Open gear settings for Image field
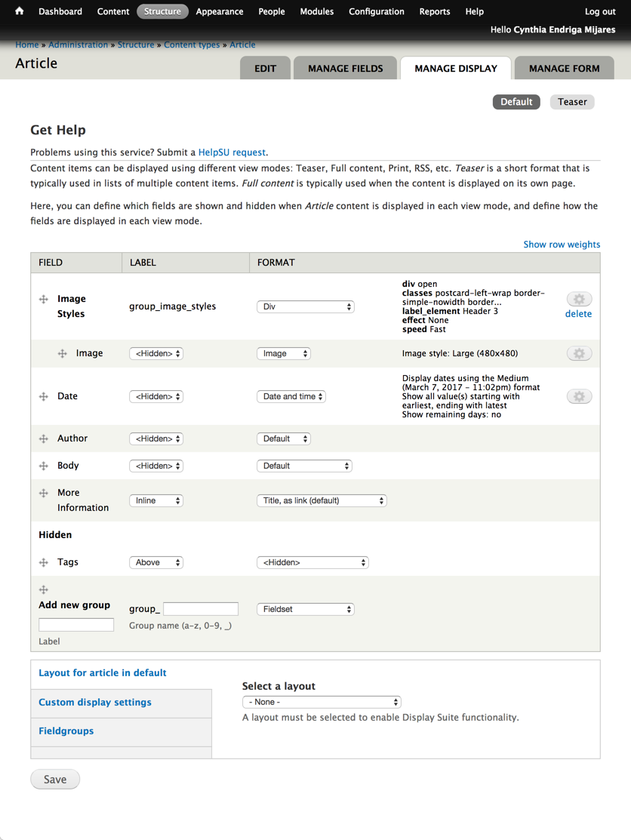 pyautogui.click(x=579, y=353)
